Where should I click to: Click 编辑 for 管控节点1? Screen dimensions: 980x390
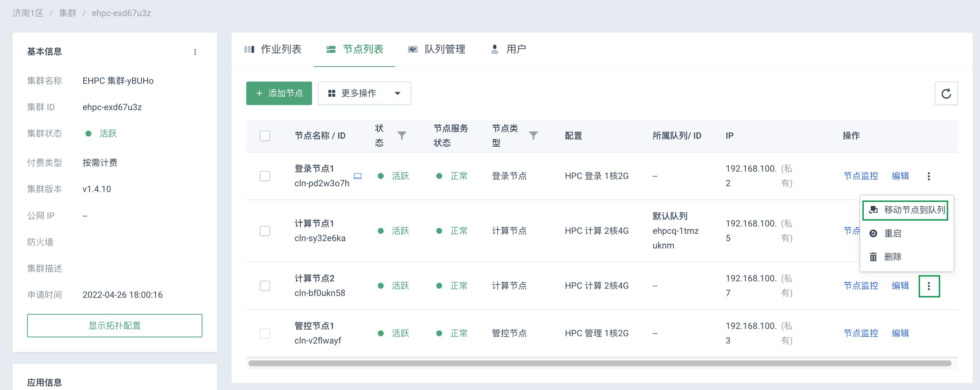[x=900, y=333]
